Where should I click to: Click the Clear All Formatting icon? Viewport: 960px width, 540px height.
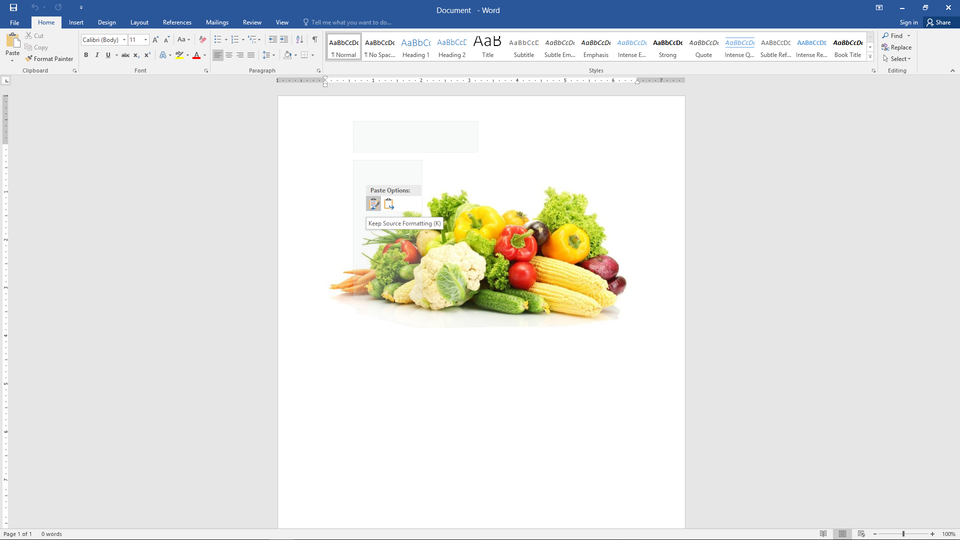click(203, 40)
